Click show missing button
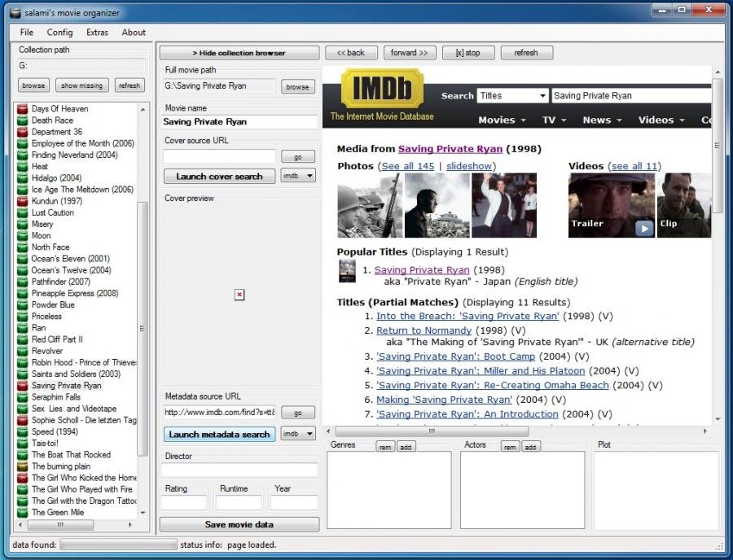The height and width of the screenshot is (560, 733). [81, 85]
